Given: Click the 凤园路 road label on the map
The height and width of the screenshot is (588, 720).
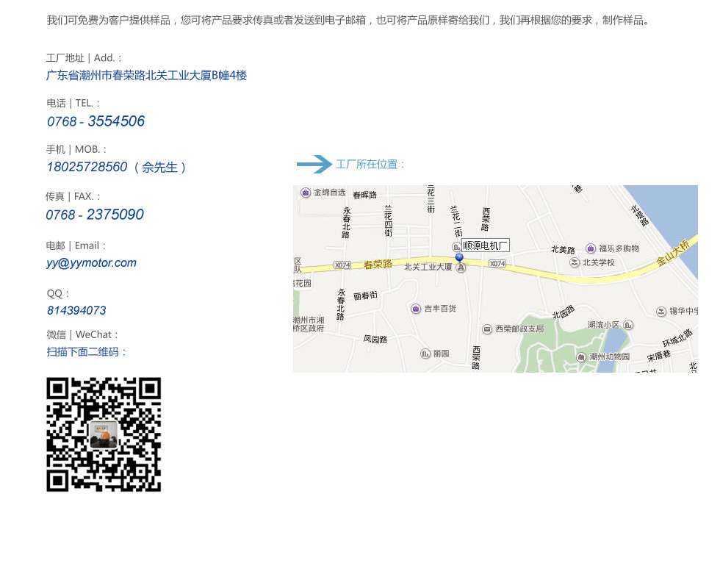Looking at the screenshot, I should 375,339.
